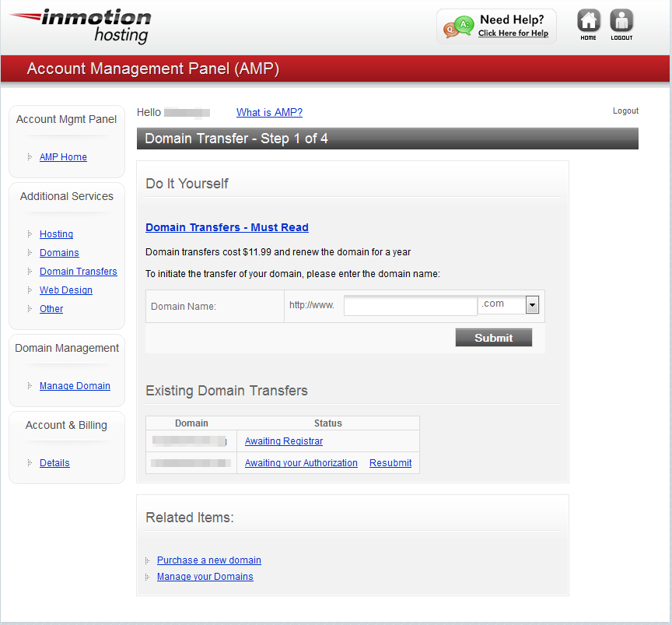This screenshot has width=672, height=625.
Task: Click the Domain column header
Action: 191,423
